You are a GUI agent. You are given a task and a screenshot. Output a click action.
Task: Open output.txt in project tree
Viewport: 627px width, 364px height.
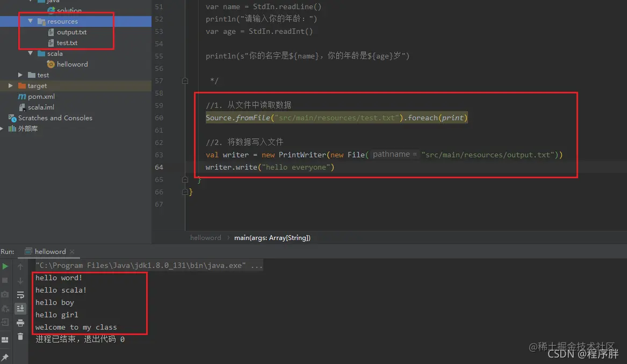[71, 32]
